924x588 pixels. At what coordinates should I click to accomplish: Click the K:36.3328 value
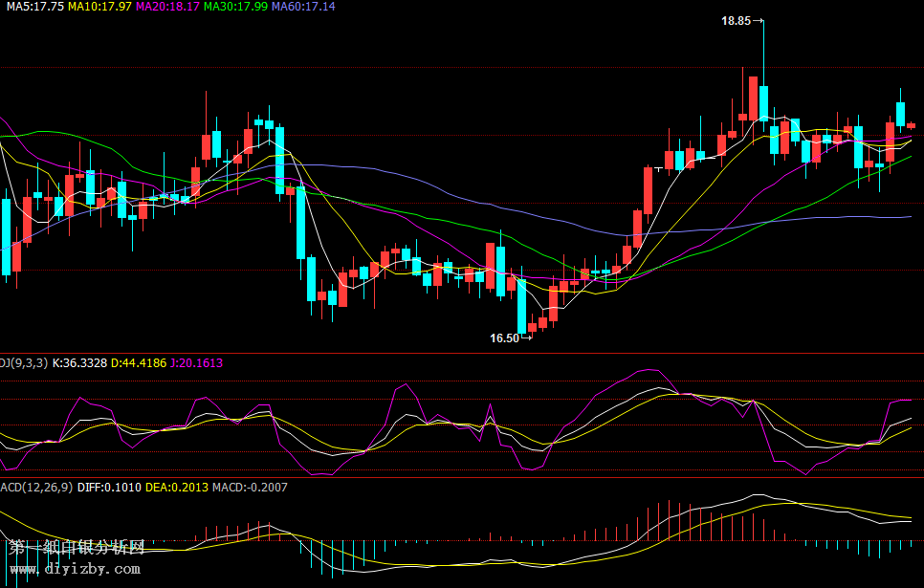(82, 363)
